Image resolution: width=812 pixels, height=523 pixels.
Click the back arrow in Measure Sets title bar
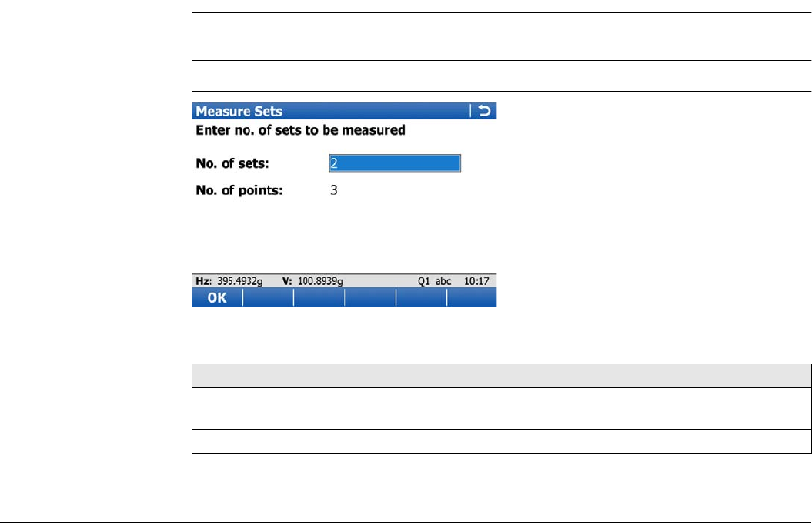point(483,110)
